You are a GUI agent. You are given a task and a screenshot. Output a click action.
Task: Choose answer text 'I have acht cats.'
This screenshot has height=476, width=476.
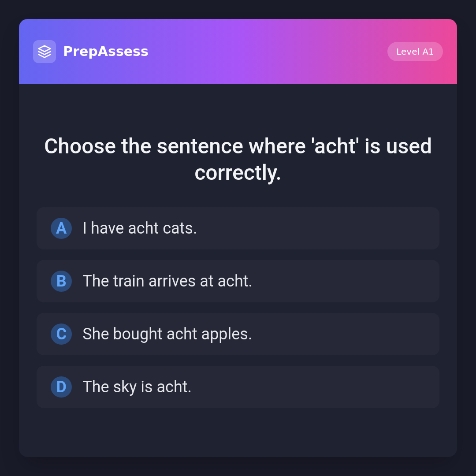click(x=140, y=228)
